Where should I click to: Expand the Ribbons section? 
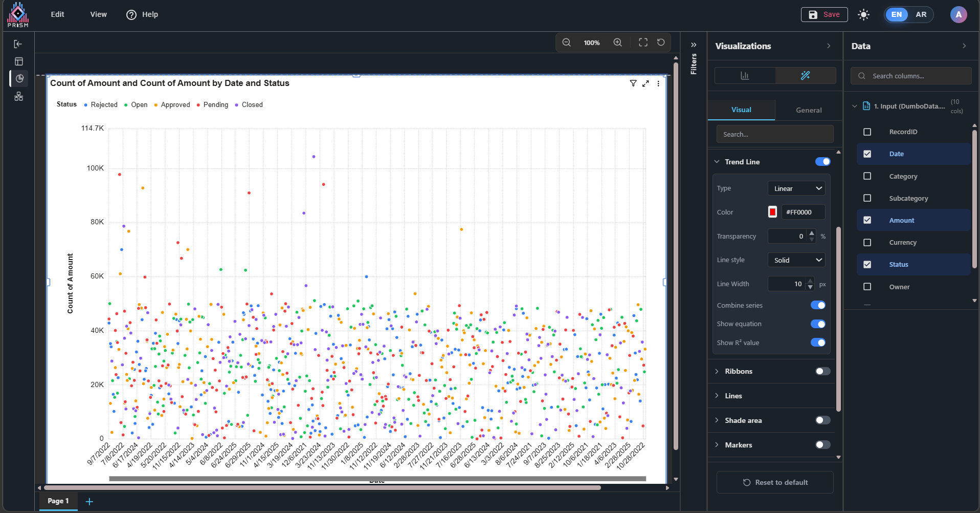[x=739, y=371]
